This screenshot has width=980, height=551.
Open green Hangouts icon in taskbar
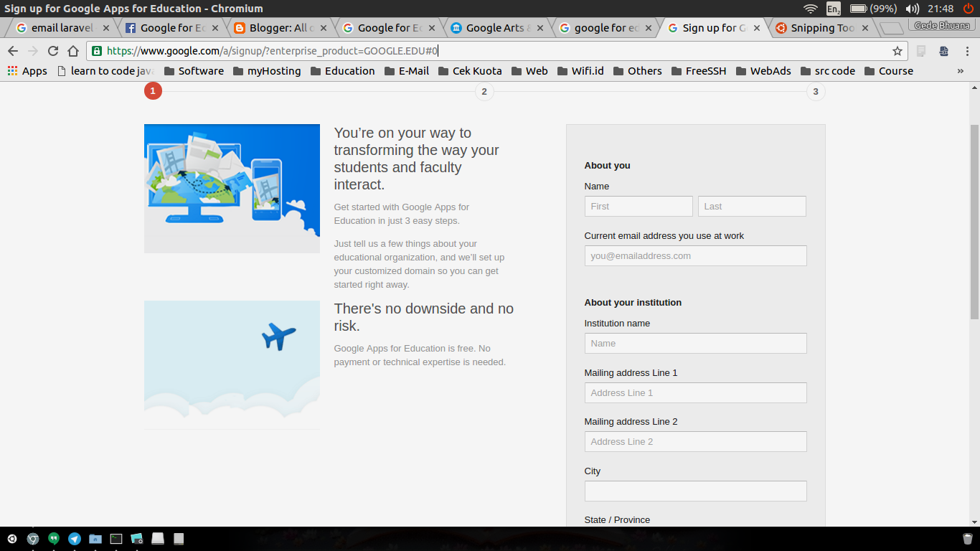(x=54, y=539)
